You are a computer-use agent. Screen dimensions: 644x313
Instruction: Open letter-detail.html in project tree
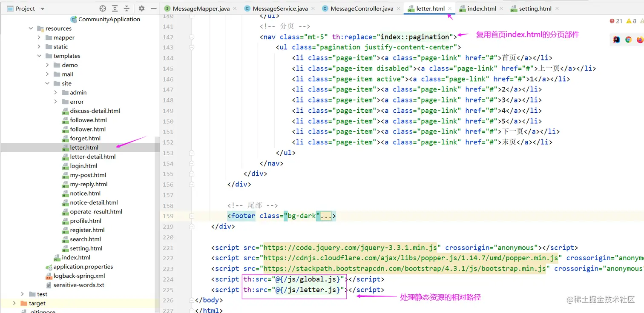[93, 156]
